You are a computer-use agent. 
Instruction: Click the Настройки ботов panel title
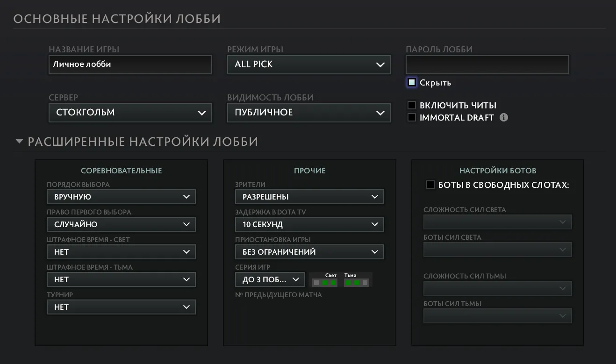coord(498,171)
